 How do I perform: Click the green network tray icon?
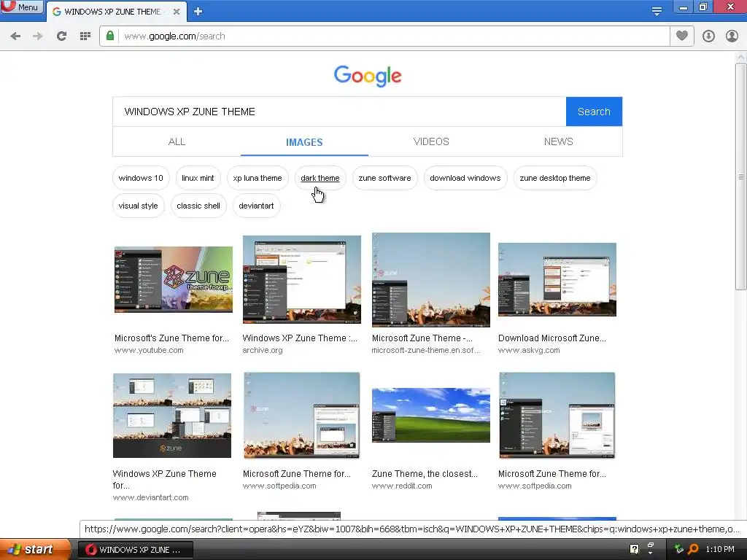[x=679, y=549]
